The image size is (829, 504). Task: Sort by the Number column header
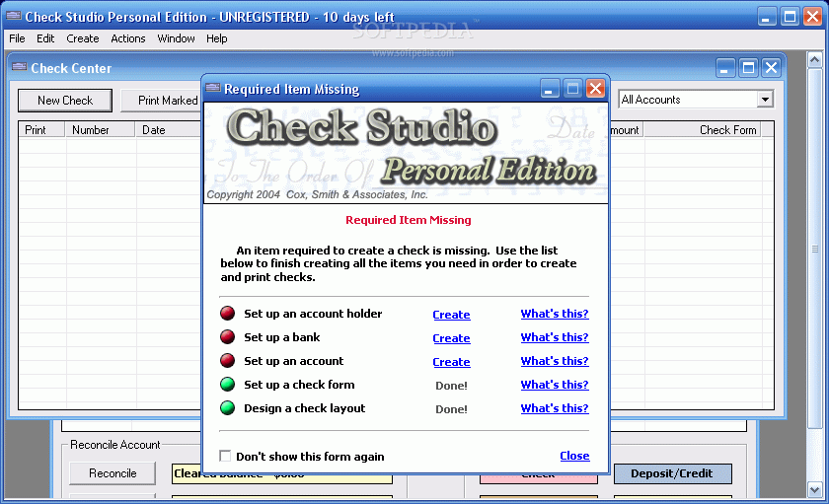pyautogui.click(x=100, y=130)
